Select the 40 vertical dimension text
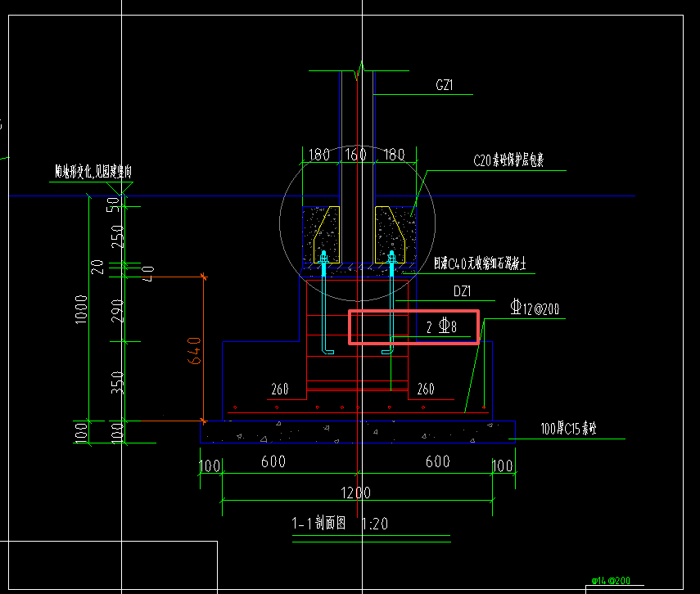Screen dimensions: 700x594 pyautogui.click(x=148, y=273)
